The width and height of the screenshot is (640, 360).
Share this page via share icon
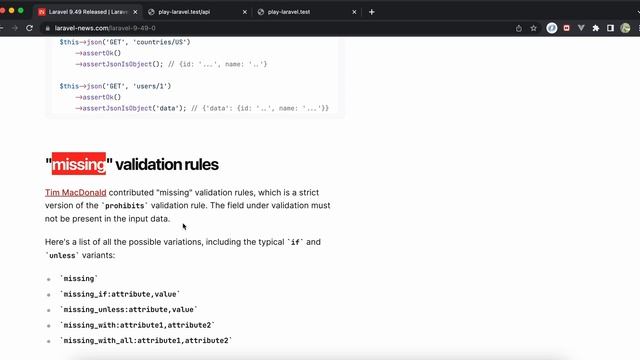(519, 28)
